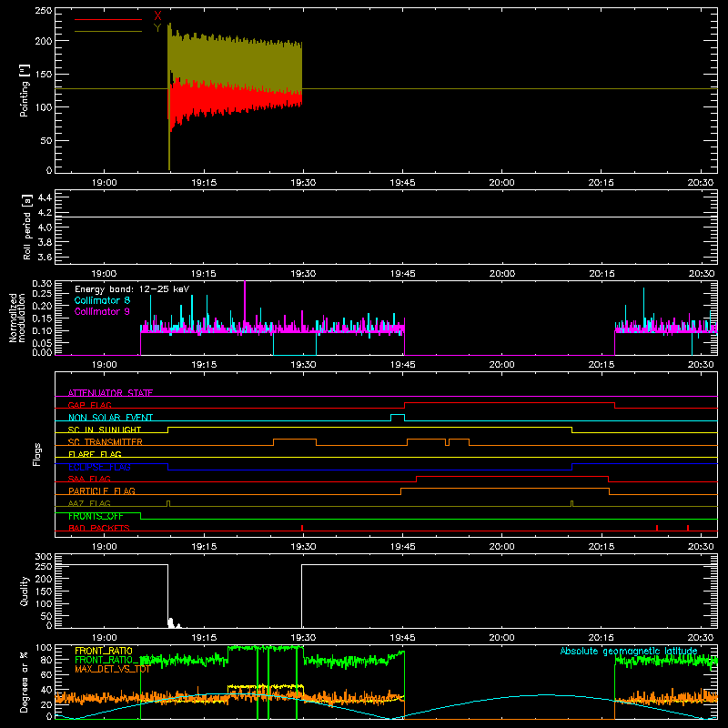Click the red X legend label
This screenshot has height=728, width=728.
tap(157, 15)
